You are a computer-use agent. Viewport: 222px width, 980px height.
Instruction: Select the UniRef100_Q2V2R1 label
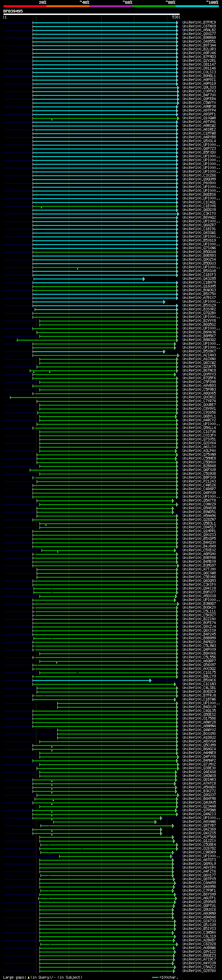point(199,60)
